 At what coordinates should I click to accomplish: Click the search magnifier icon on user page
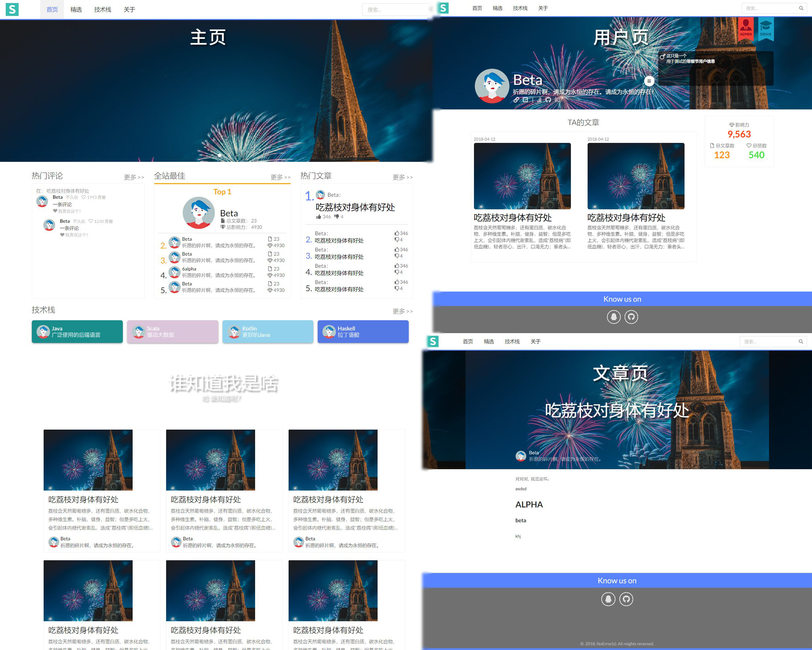pyautogui.click(x=801, y=8)
